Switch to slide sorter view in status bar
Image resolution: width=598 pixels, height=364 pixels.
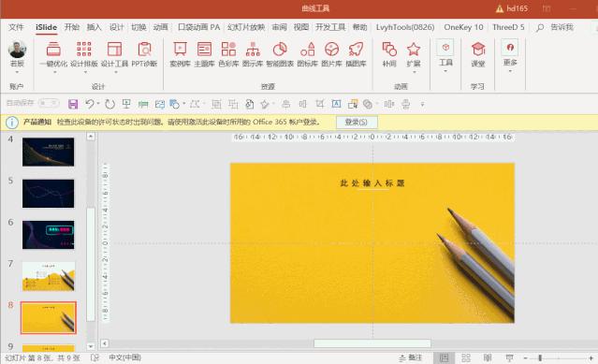click(466, 357)
